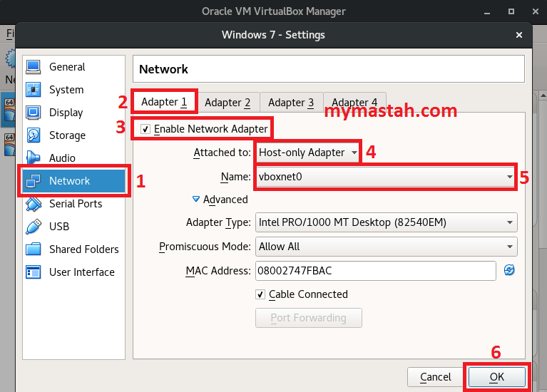
Task: Click the disabled Port Forwarding button
Action: pyautogui.click(x=308, y=318)
